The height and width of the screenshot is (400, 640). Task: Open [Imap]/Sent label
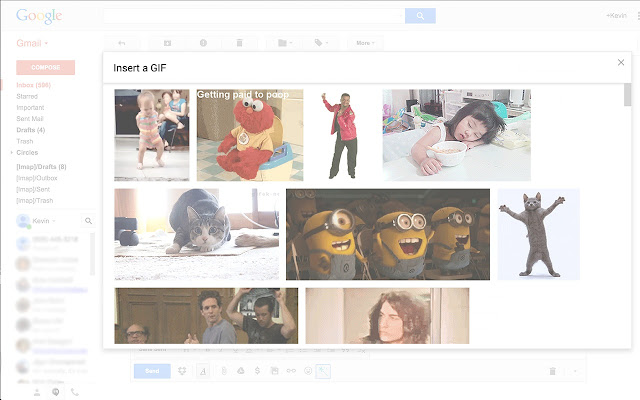pyautogui.click(x=33, y=189)
